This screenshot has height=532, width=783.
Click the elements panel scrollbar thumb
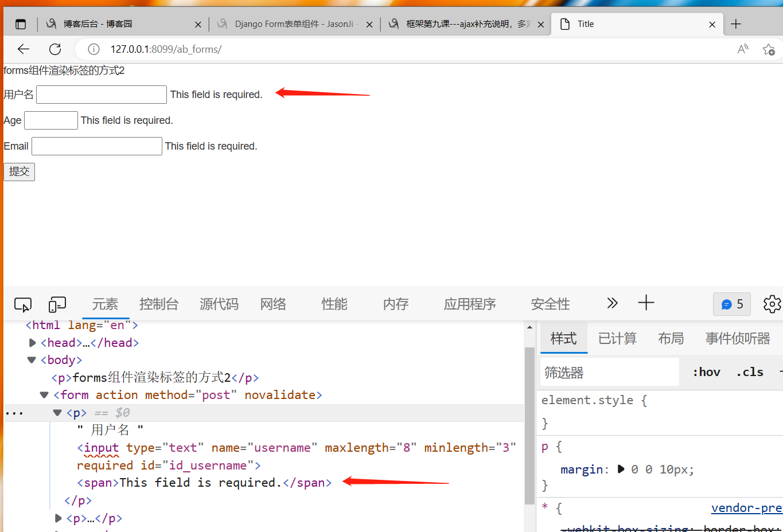[529, 425]
